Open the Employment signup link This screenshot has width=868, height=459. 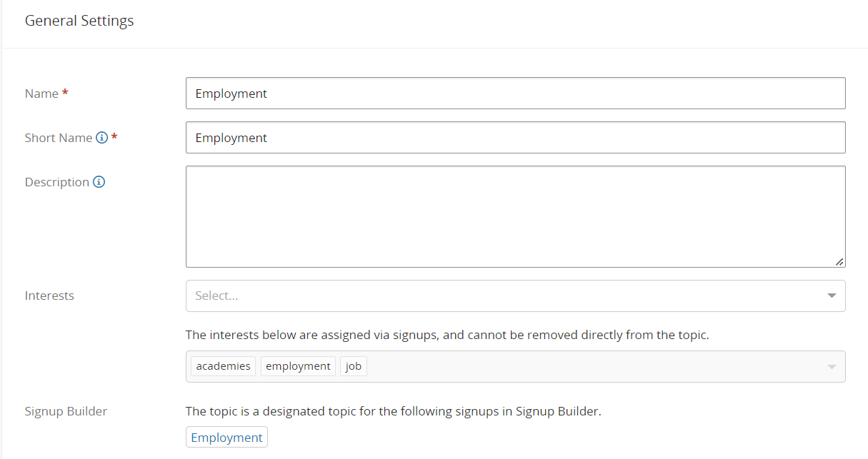226,438
